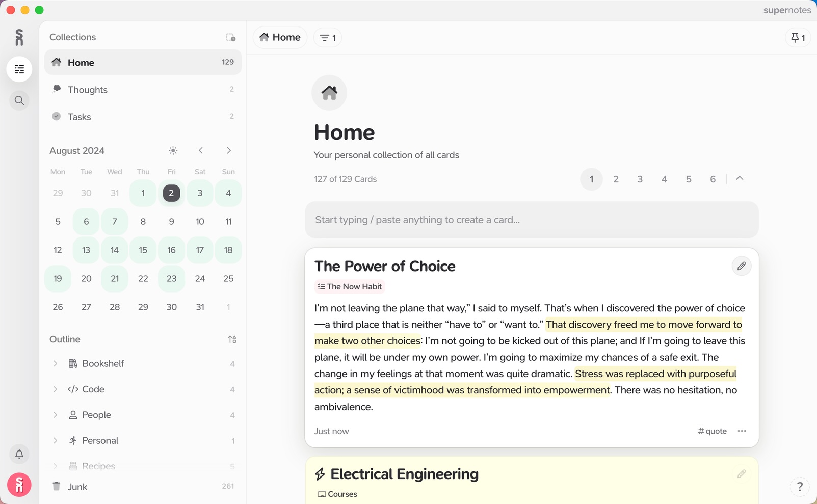Click the card creation input field
Screen dimensions: 817x504
pos(531,220)
